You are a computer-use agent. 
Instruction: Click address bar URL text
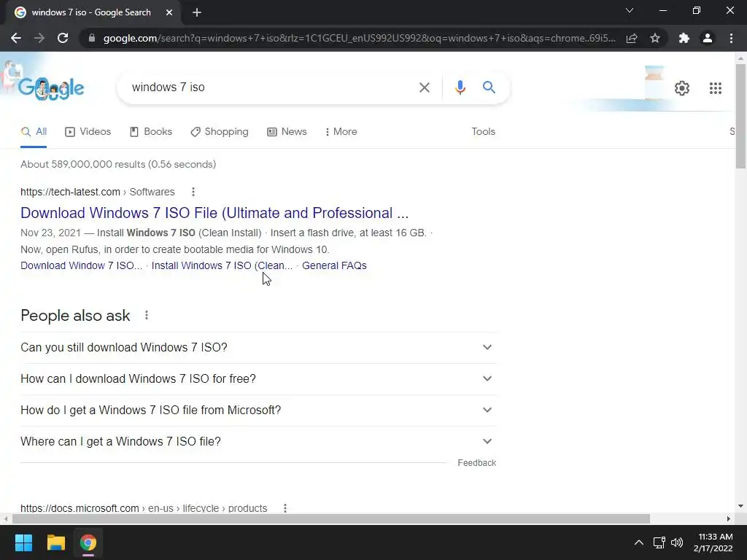(x=359, y=38)
